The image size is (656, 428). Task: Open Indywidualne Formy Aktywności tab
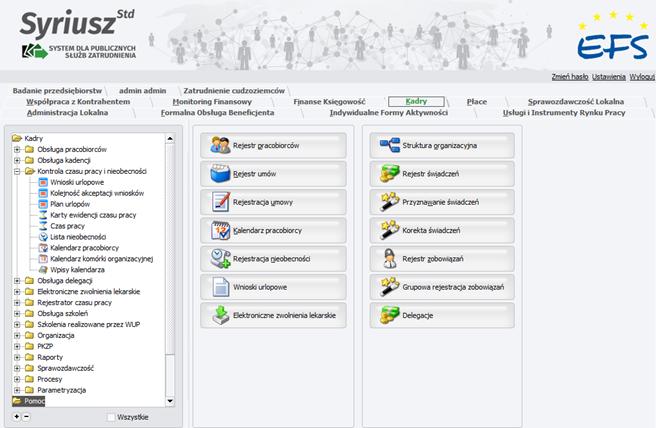pos(389,113)
